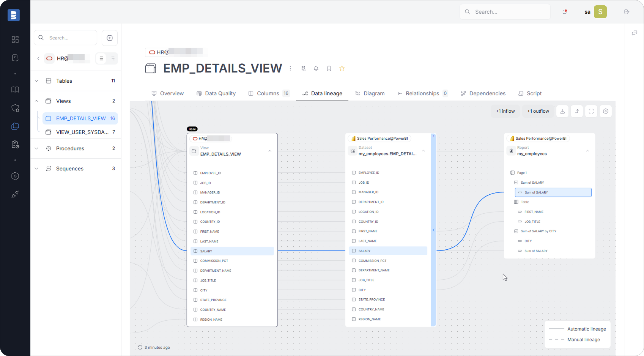Collapse the EMP_DETAILS_VIEW node column list
644x356 pixels.
(x=270, y=151)
